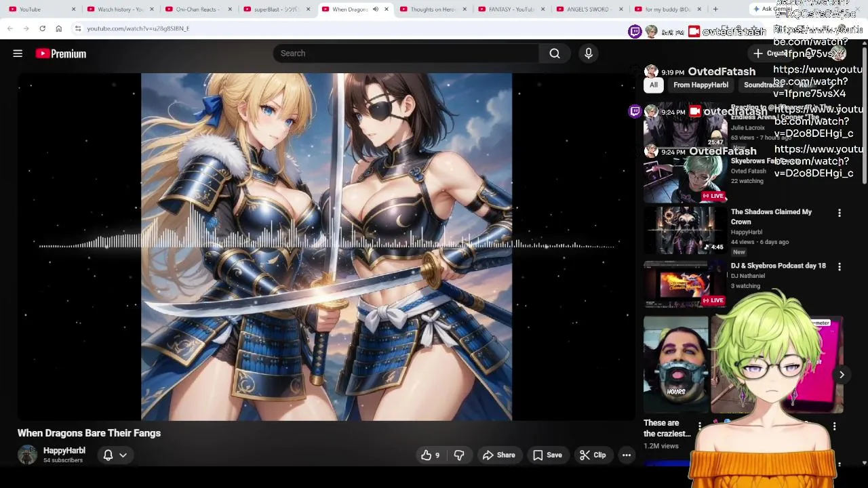The width and height of the screenshot is (868, 488).
Task: Open options for The Shadows Claimed My Crown
Action: click(840, 213)
